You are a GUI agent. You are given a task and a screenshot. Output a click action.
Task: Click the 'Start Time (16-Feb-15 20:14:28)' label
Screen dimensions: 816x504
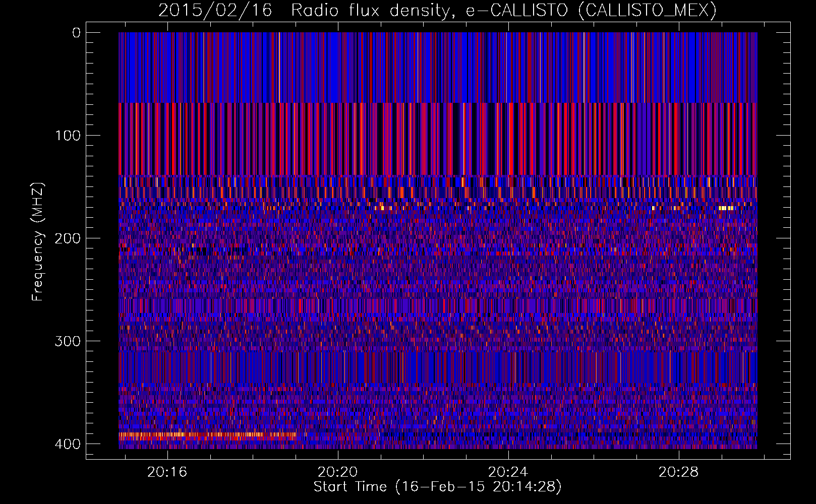point(437,487)
